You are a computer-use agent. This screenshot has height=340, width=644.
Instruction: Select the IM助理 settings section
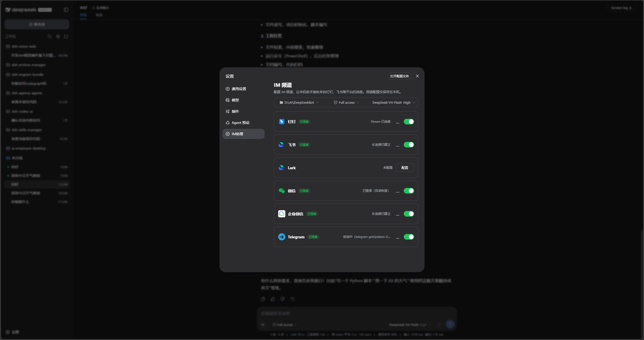[243, 134]
